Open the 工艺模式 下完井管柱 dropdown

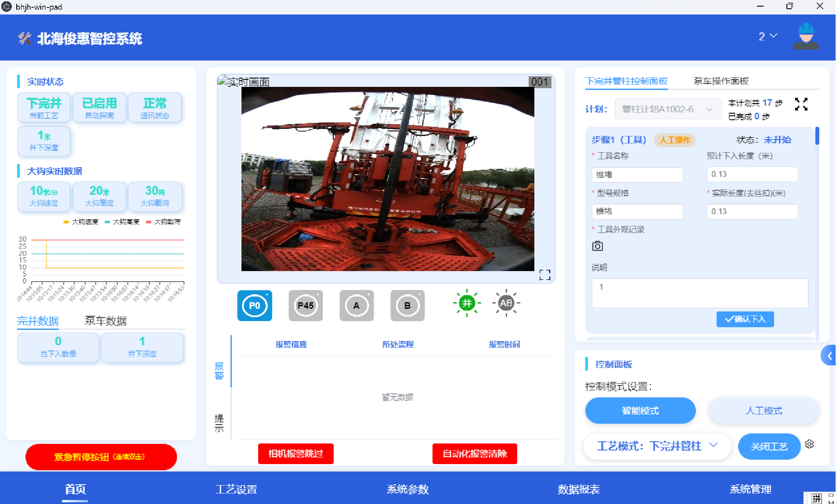coord(657,446)
